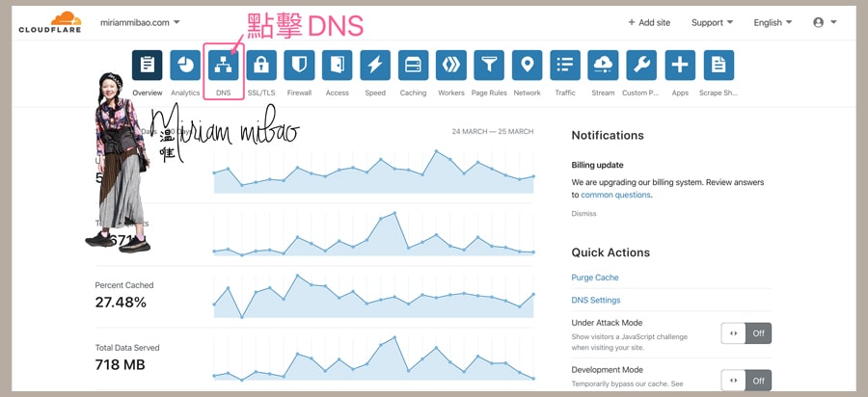Viewport: 868px width, 397px height.
Task: Click the 24 MARCH — 25 MARCH date range
Action: point(493,132)
